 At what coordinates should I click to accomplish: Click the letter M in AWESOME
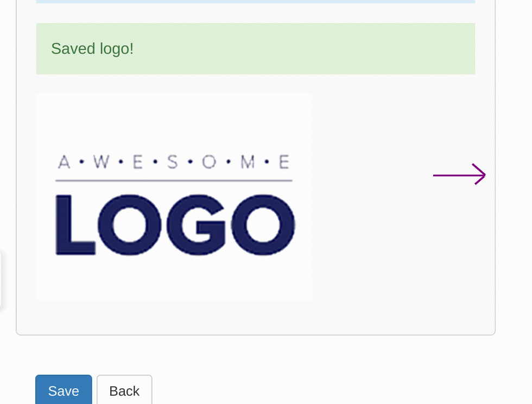tap(248, 162)
